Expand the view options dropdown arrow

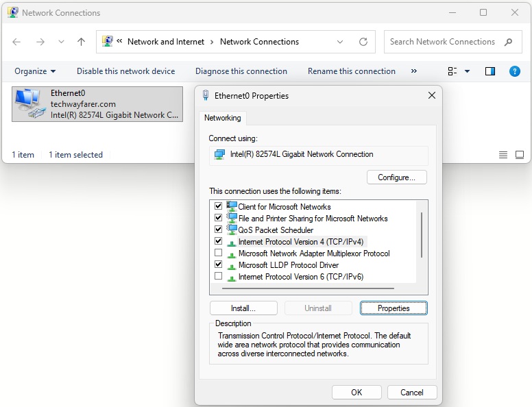click(467, 71)
